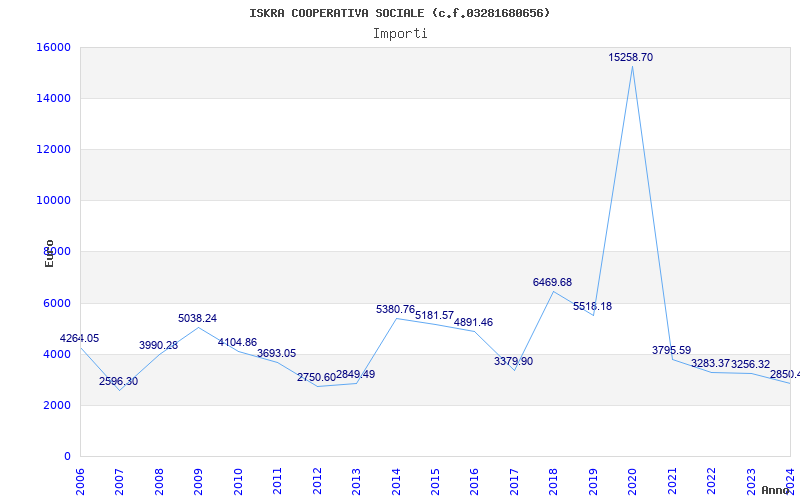Screen dimensions: 800x500
Task: Select the 5181.57 data label
Action: 434,315
